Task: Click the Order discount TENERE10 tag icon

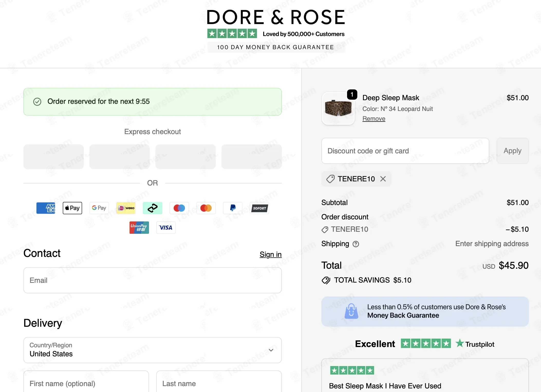Action: (x=325, y=229)
